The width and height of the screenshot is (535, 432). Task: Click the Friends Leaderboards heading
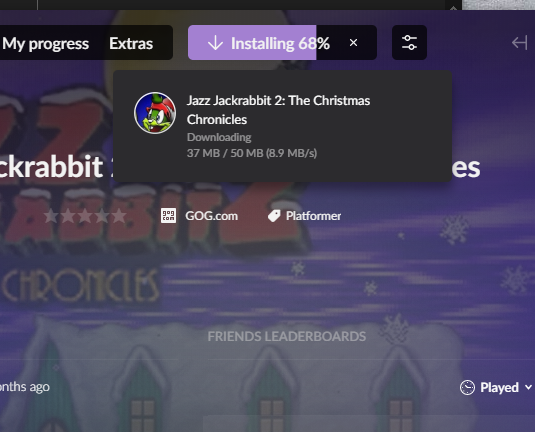pyautogui.click(x=287, y=336)
